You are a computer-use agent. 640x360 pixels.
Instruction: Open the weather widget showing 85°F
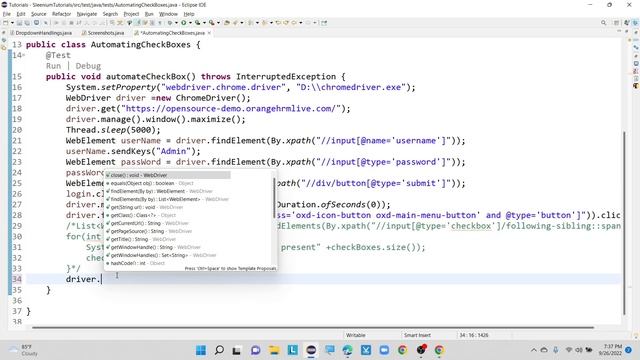pyautogui.click(x=24, y=350)
